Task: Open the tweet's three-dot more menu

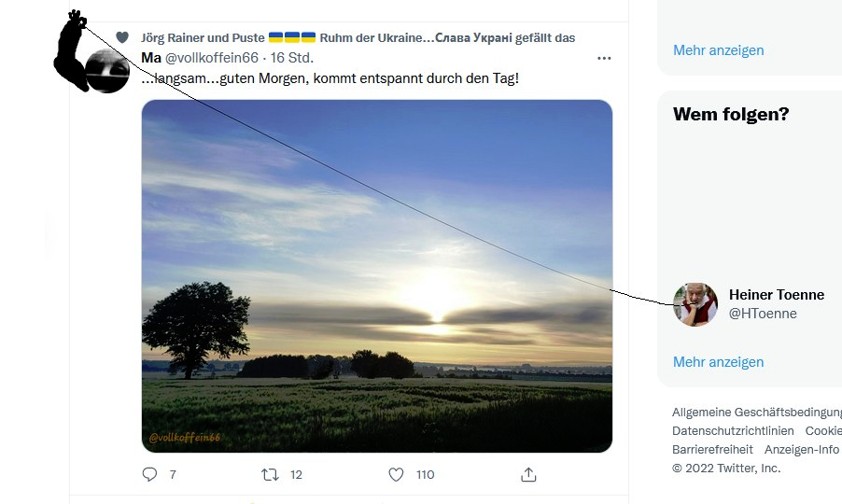Action: pos(604,58)
